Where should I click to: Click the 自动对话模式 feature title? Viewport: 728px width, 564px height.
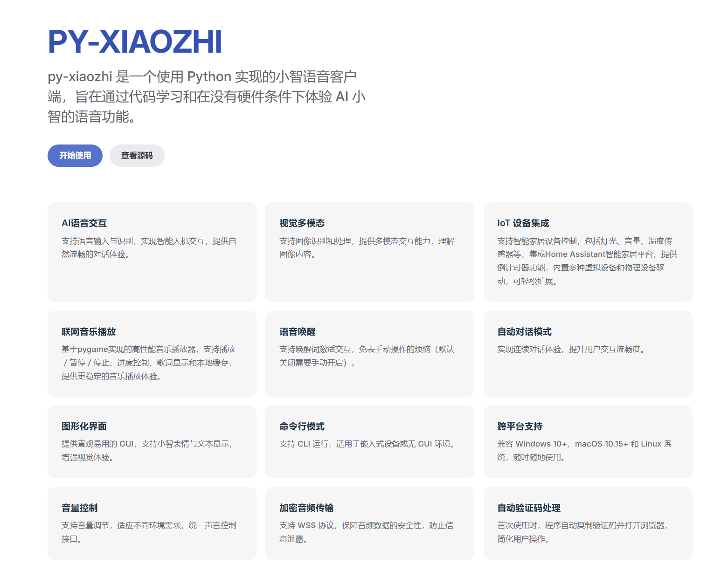[524, 332]
